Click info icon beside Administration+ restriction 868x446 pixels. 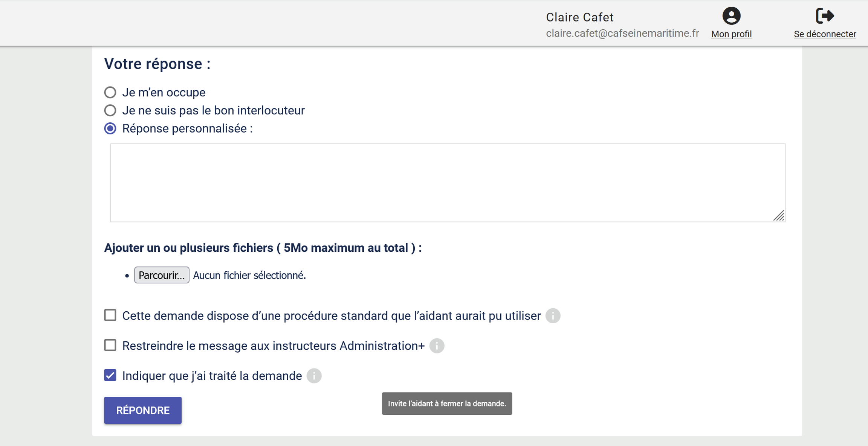tap(437, 346)
